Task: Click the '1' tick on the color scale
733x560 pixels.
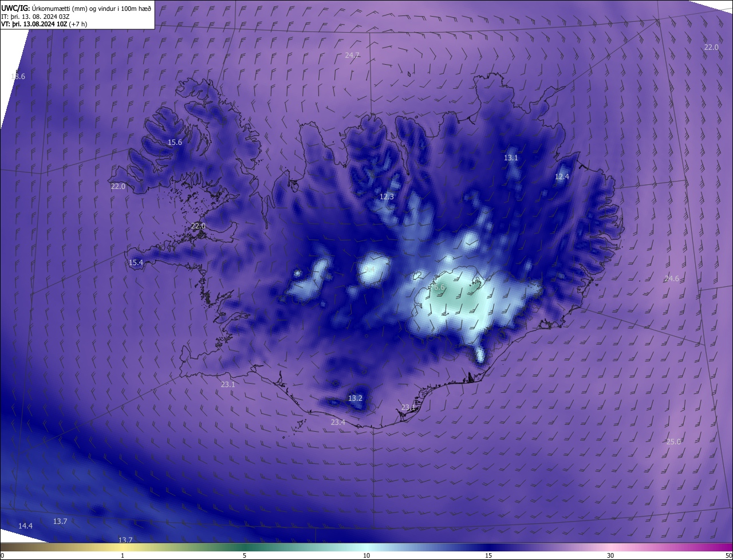Action: click(123, 556)
